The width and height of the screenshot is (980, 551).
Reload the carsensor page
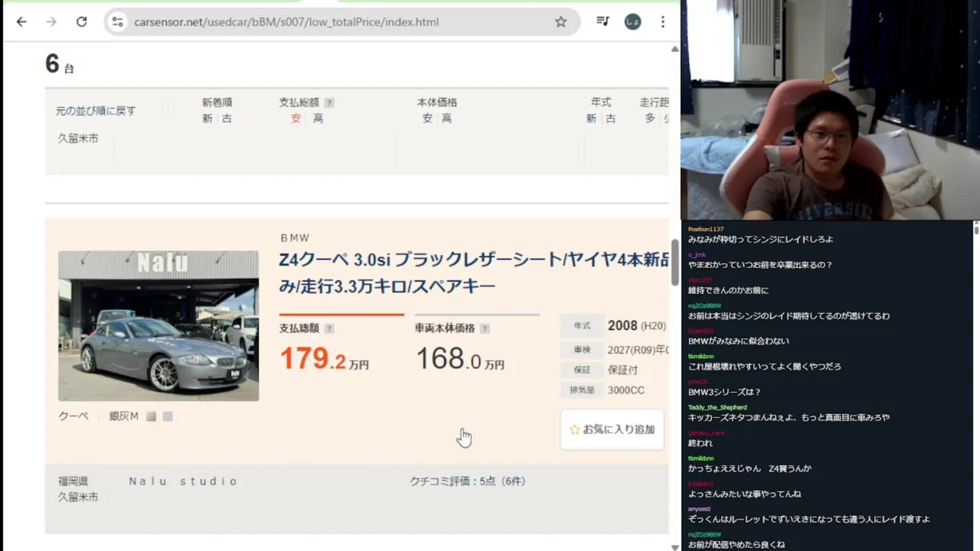coord(81,21)
